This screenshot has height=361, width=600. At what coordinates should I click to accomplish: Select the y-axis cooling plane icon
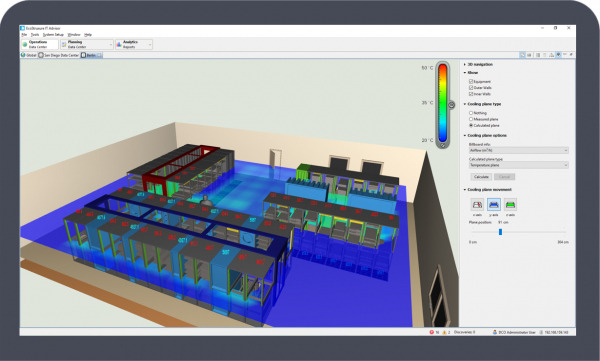[494, 204]
